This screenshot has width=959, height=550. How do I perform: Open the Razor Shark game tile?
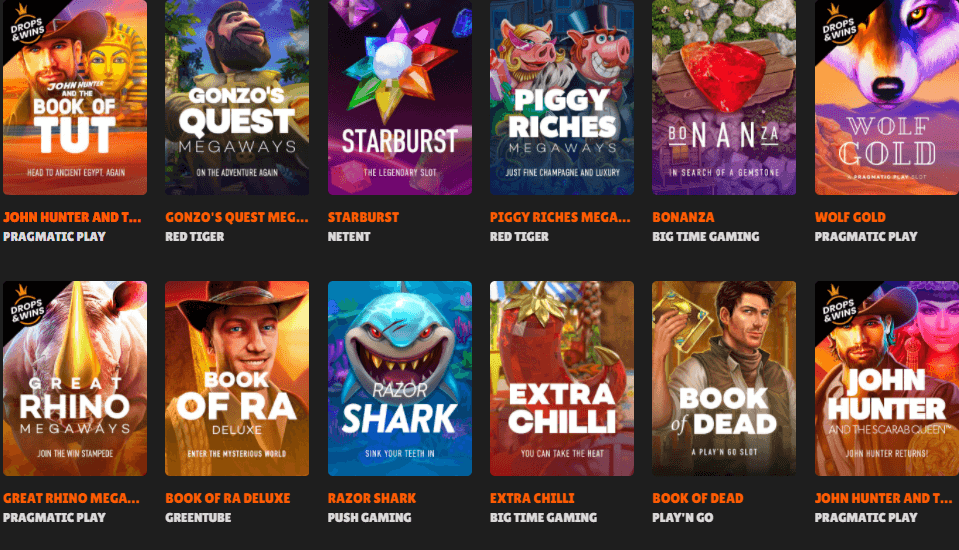click(x=399, y=378)
